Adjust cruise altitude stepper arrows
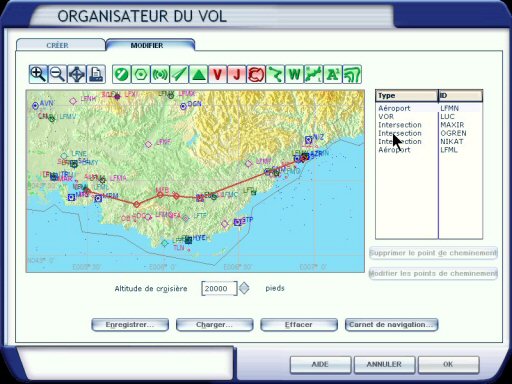 point(244,288)
